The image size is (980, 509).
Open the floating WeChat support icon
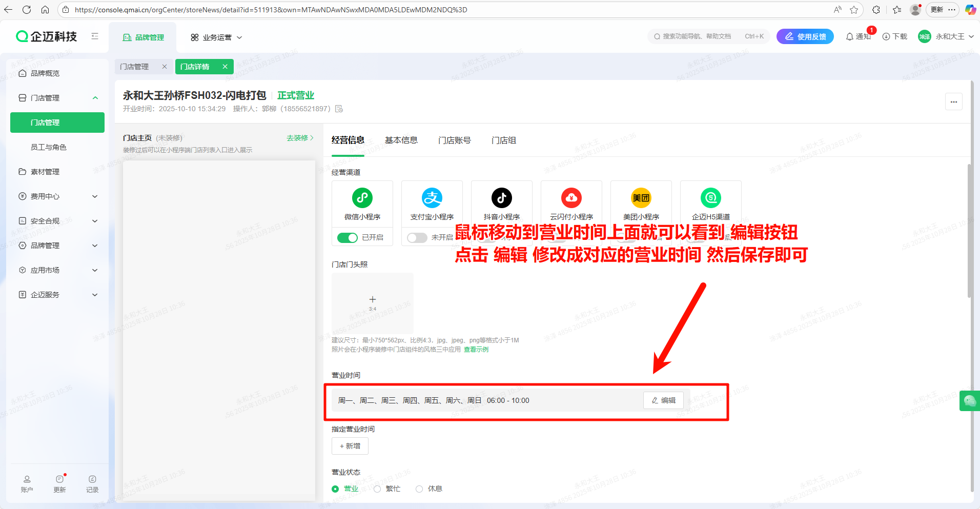tap(969, 401)
